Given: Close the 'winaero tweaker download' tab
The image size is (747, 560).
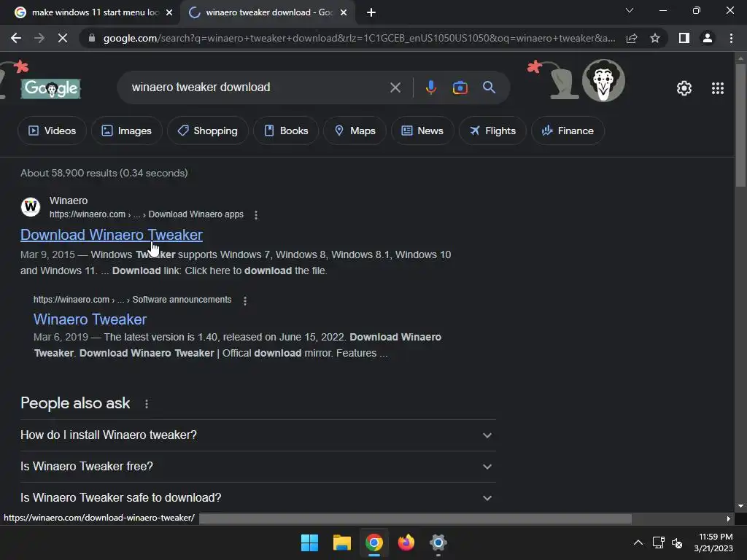Looking at the screenshot, I should [x=344, y=13].
